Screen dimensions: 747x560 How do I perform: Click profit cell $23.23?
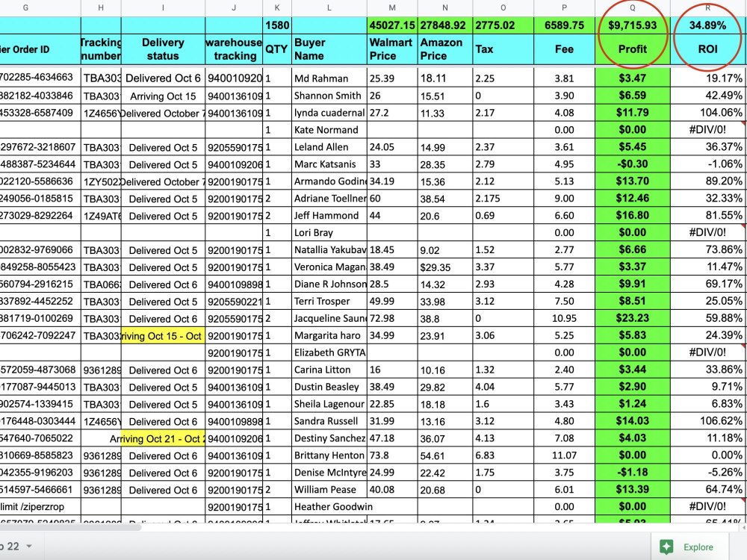click(x=632, y=319)
